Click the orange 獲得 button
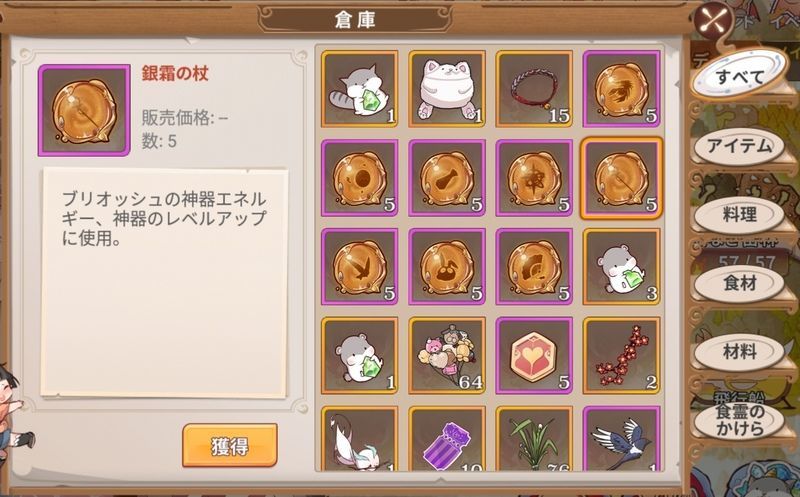Image resolution: width=800 pixels, height=497 pixels. point(230,445)
